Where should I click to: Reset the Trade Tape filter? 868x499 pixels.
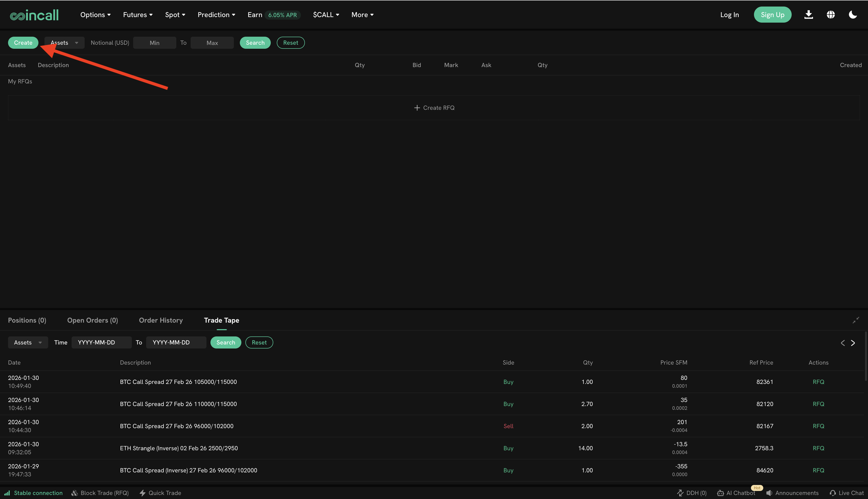pos(259,342)
